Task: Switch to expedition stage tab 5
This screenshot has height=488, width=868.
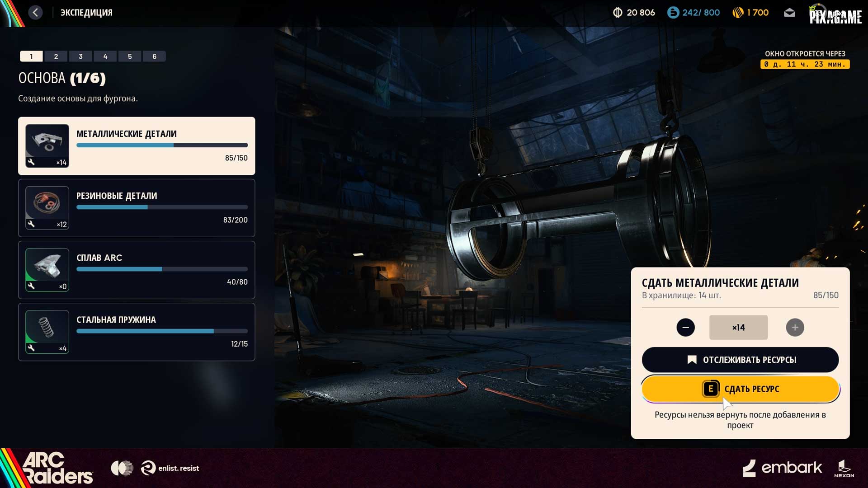Action: (x=130, y=56)
